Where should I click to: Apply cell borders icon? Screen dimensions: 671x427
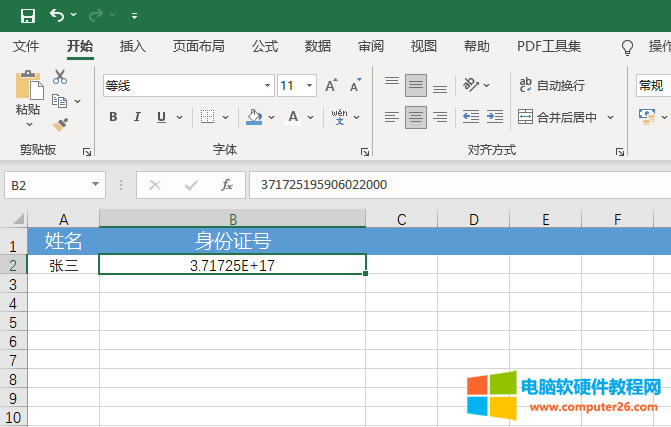click(x=208, y=117)
